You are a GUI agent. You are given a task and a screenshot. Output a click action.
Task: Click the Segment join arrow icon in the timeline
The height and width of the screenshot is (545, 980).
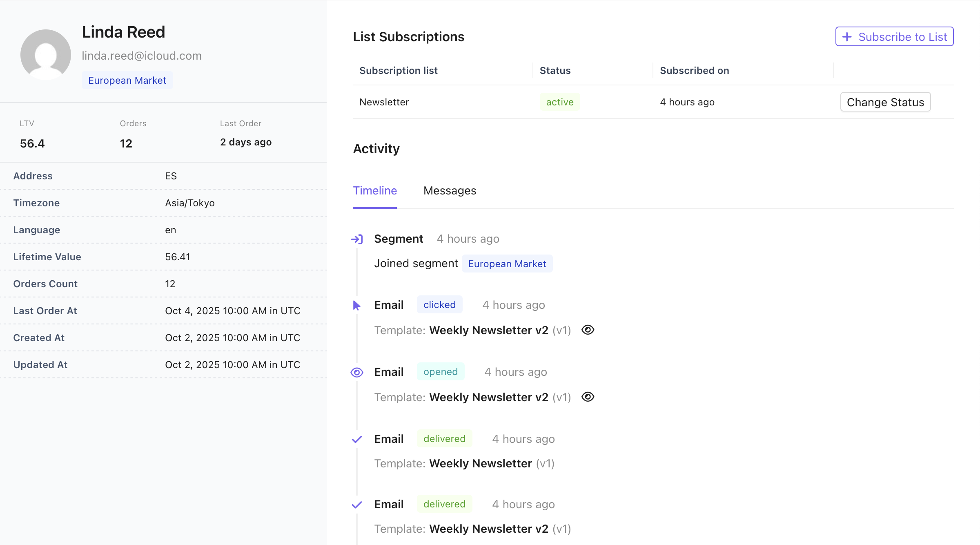pos(357,239)
